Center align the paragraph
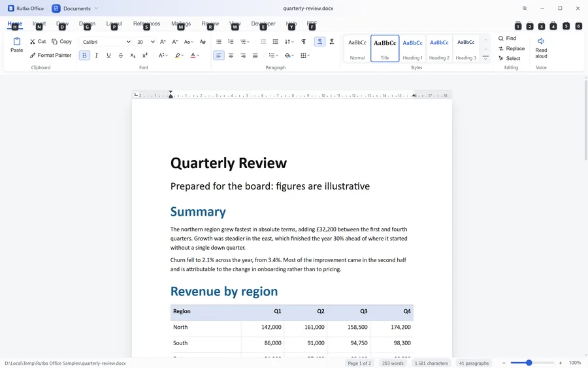 point(231,56)
